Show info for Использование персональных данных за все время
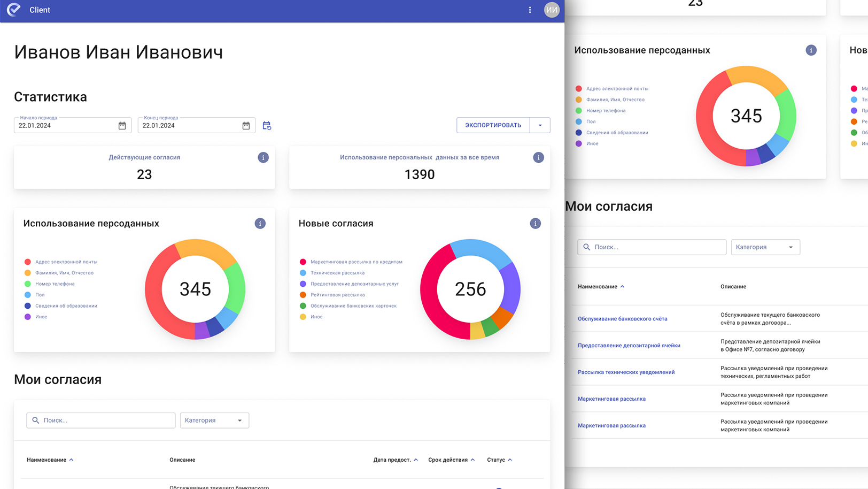The height and width of the screenshot is (489, 868). click(538, 157)
